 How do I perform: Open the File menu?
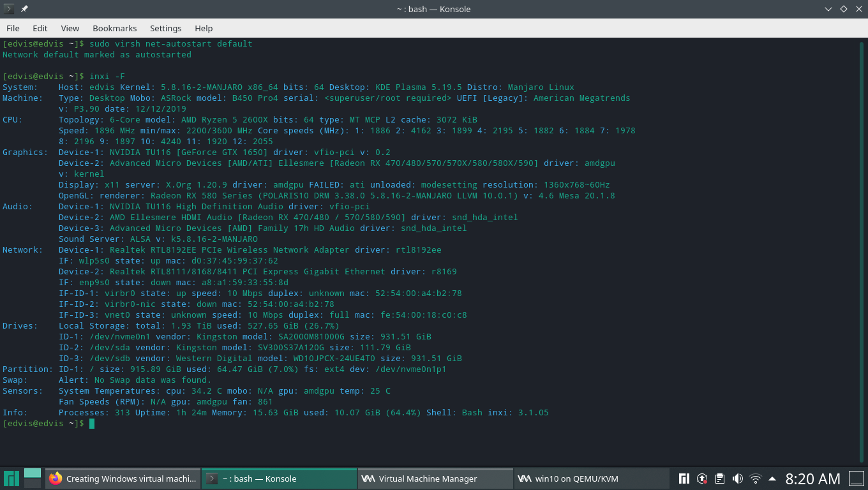point(13,28)
